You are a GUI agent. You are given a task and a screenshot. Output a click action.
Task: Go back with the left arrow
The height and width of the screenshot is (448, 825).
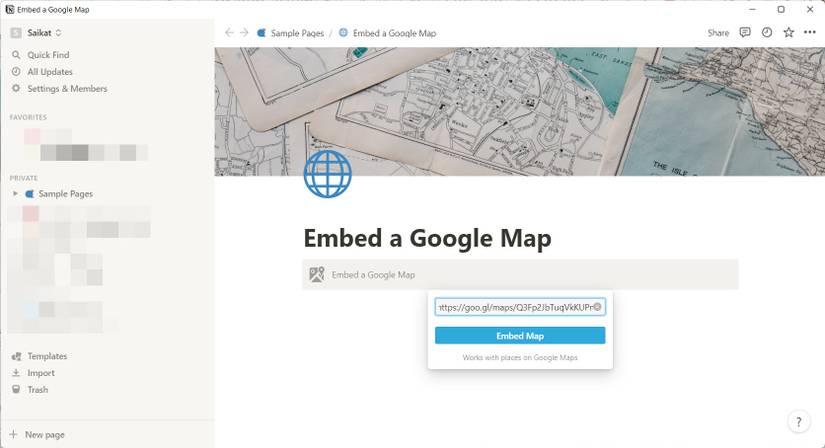[229, 33]
